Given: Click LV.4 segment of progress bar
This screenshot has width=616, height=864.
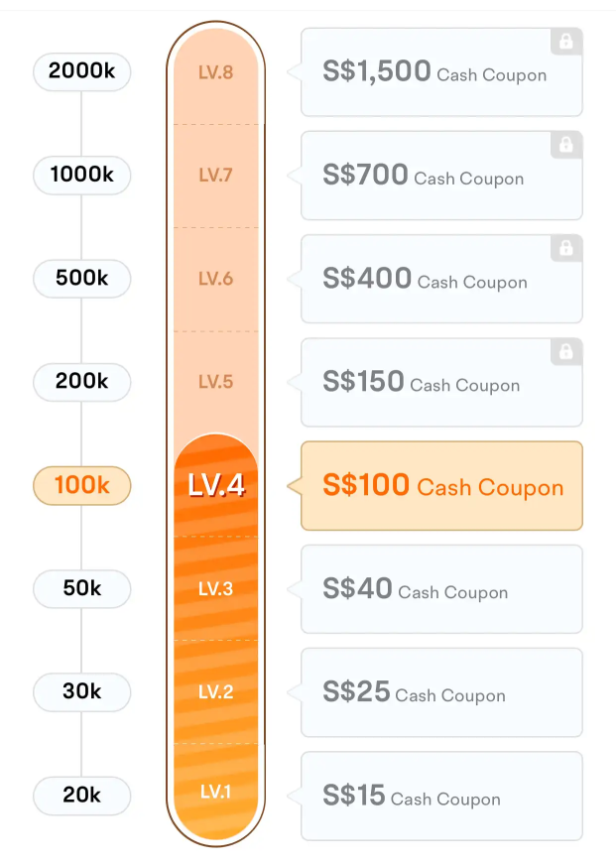Looking at the screenshot, I should coord(216,485).
